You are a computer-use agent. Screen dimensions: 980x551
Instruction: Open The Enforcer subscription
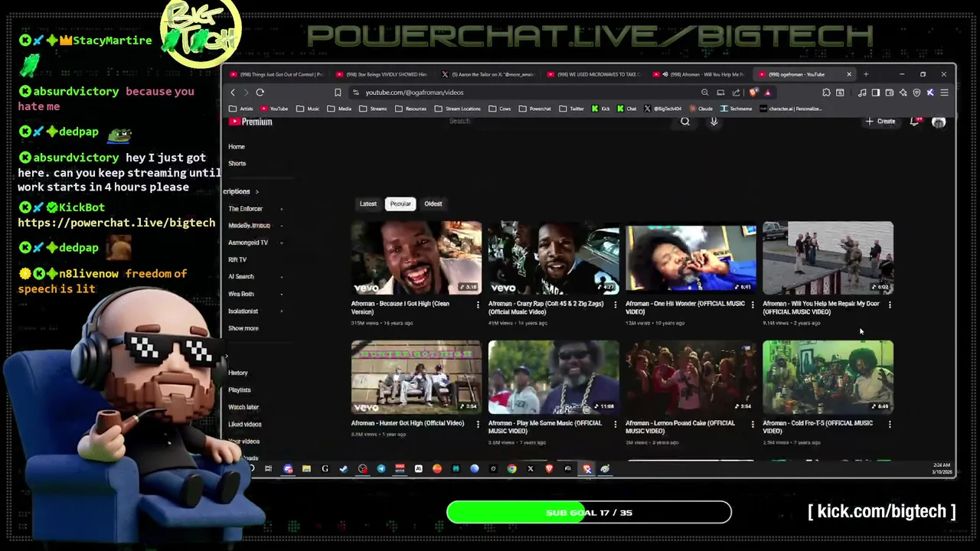click(x=245, y=209)
